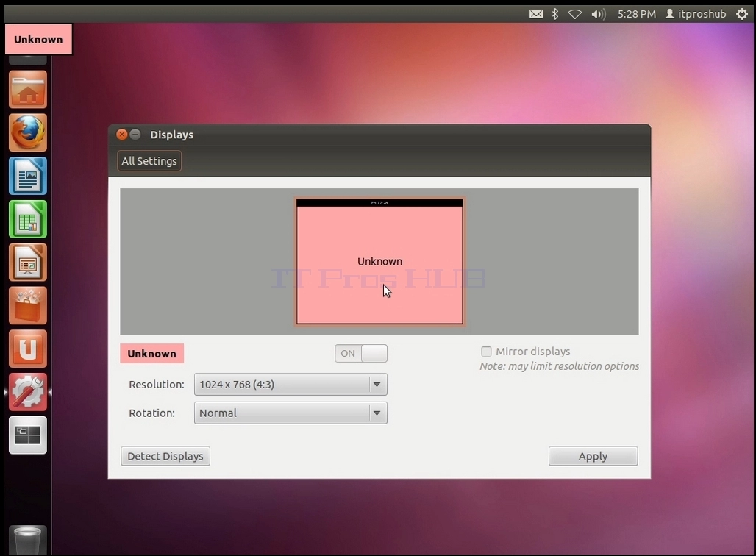This screenshot has width=756, height=556.
Task: Open LibreOffice Calc spreadsheet icon
Action: pyautogui.click(x=28, y=219)
